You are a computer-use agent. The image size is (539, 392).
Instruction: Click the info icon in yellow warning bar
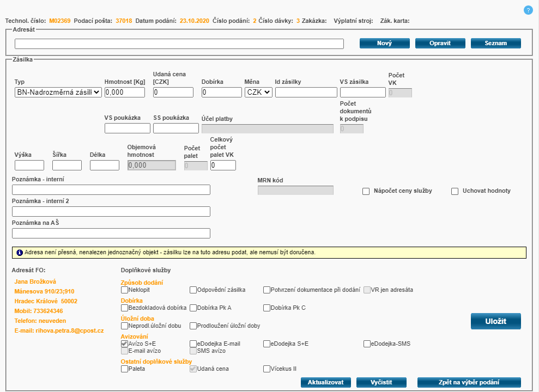[x=20, y=253]
